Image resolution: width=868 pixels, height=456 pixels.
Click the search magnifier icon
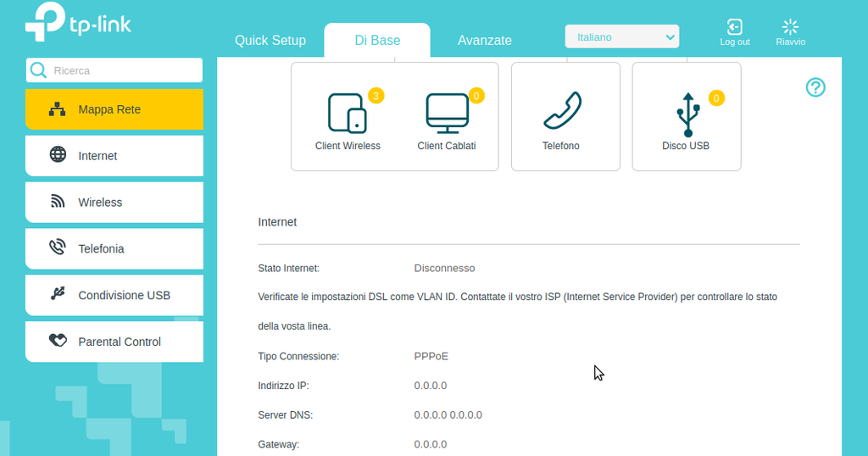tap(39, 70)
